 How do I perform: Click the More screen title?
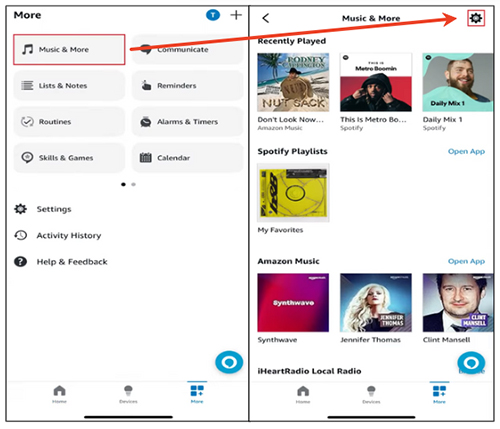click(27, 15)
